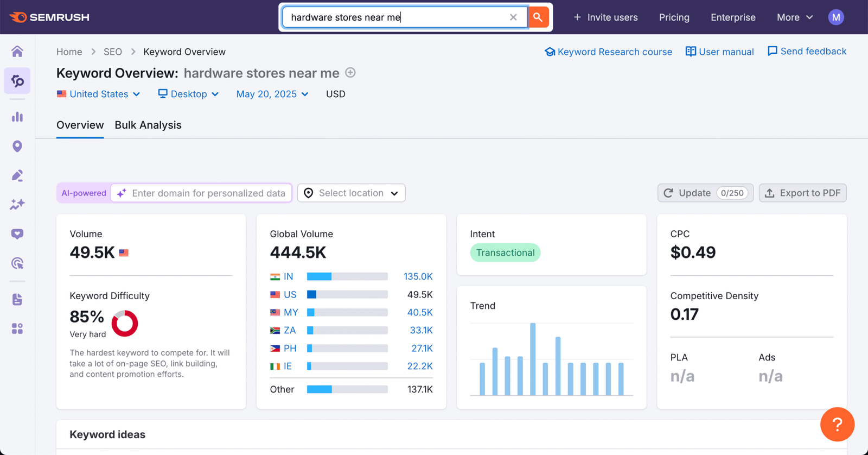Open the AI sparkle chart sidebar icon
868x455 pixels.
coord(17,205)
